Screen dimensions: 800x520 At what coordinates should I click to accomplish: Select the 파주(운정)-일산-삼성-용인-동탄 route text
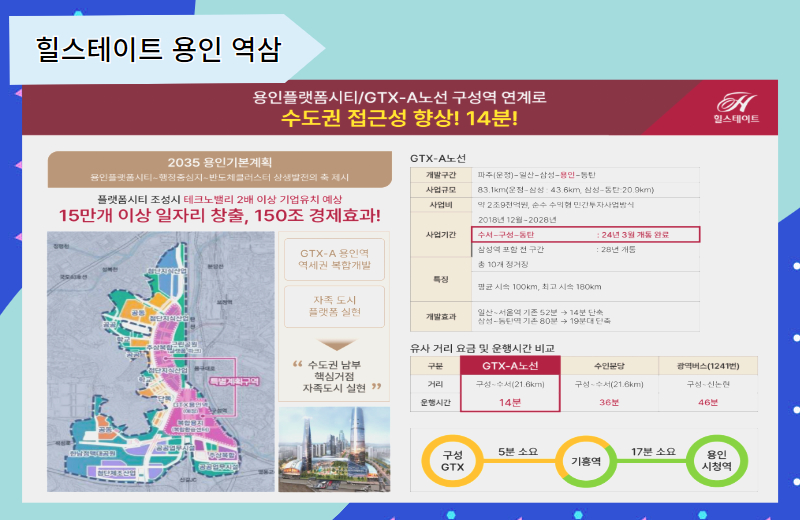coord(536,175)
